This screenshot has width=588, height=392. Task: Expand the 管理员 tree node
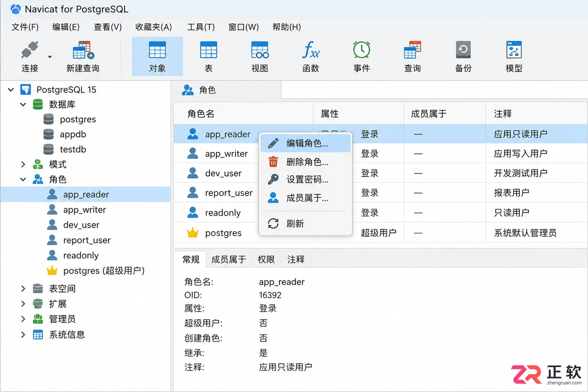point(23,319)
